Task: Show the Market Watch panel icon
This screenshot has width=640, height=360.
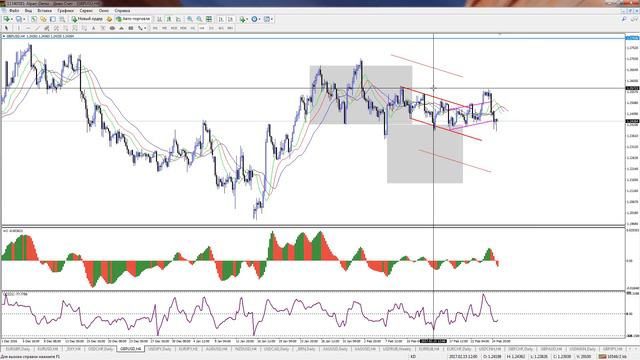Action: pos(33,19)
